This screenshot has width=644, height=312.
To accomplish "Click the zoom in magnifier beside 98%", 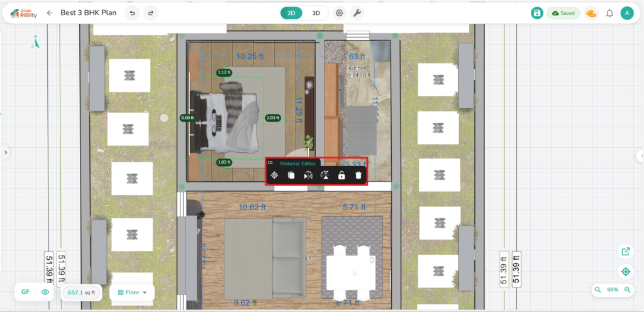I will click(x=630, y=290).
